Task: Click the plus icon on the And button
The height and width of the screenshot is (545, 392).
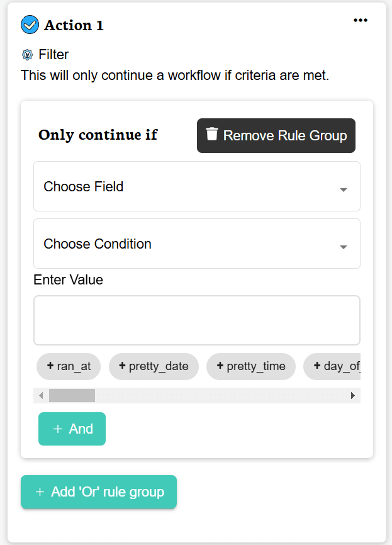Action: 58,429
